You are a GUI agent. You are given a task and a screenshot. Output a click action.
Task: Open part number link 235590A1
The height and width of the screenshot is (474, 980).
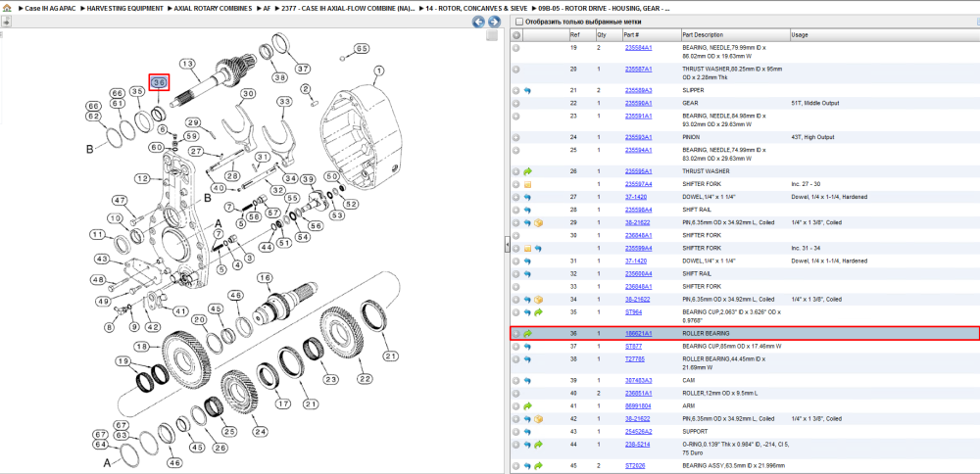pyautogui.click(x=638, y=103)
